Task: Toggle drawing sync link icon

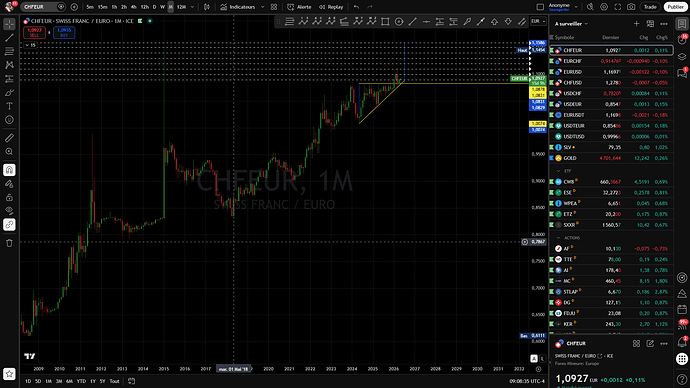Action: (9, 224)
